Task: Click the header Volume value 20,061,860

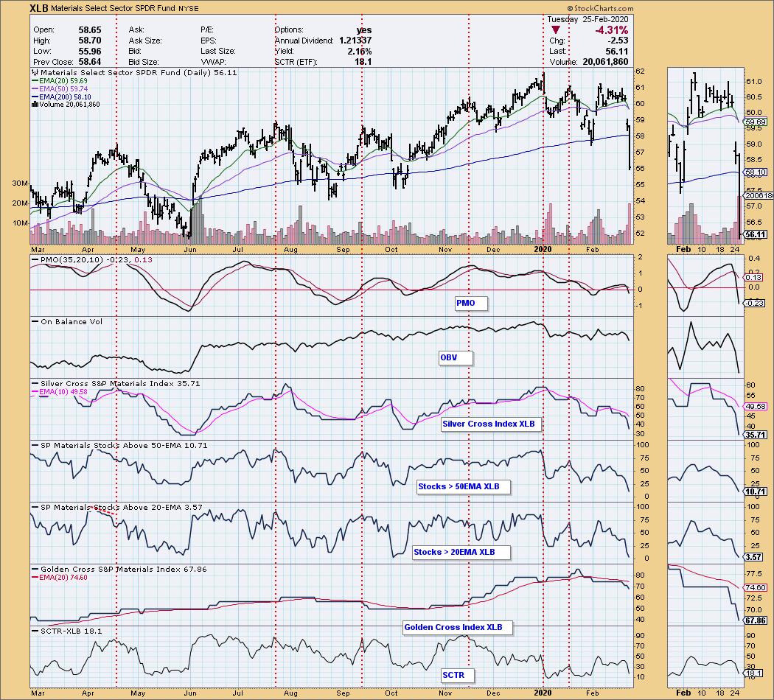Action: [605, 62]
